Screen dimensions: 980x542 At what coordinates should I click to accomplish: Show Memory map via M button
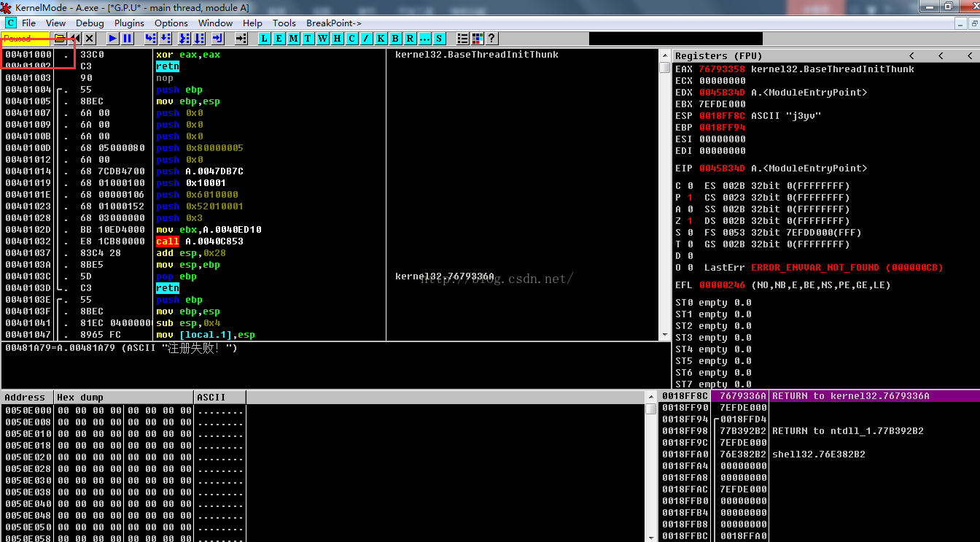tap(293, 38)
